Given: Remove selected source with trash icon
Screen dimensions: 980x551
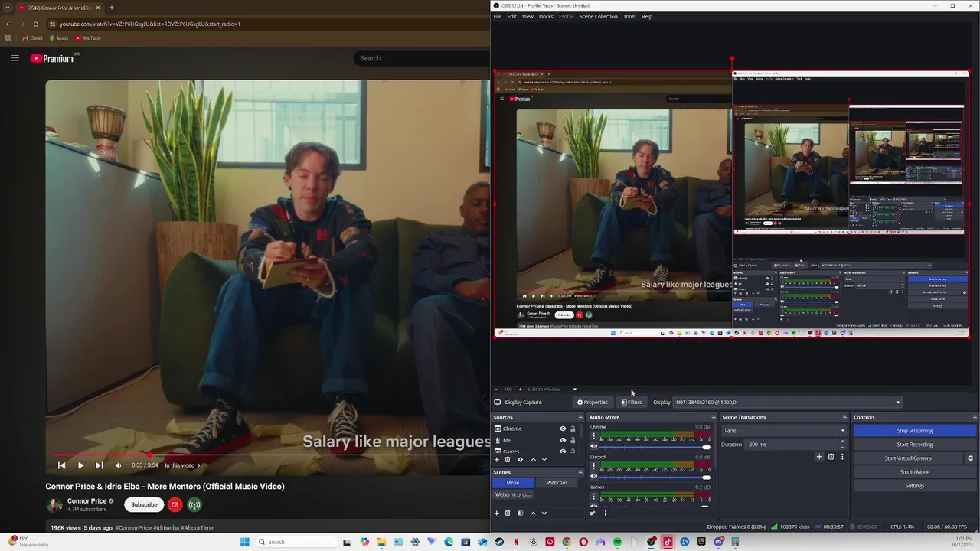Looking at the screenshot, I should 507,459.
